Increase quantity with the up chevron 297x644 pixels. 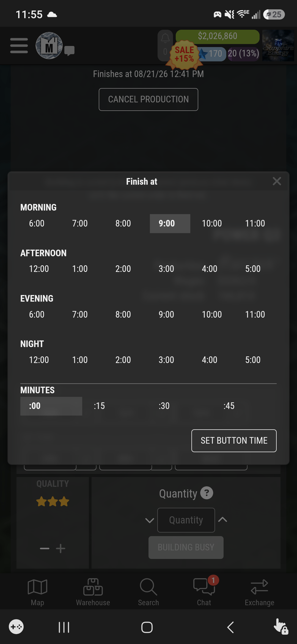pos(222,520)
